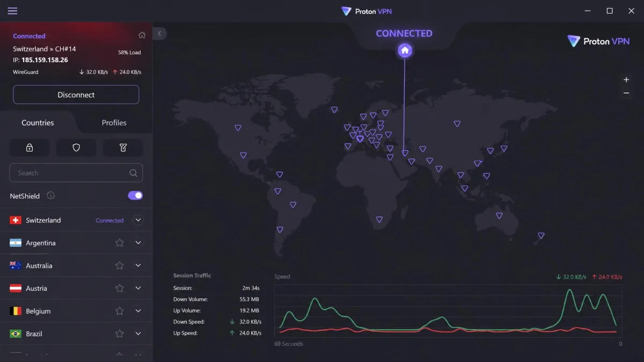Favorite Australia with the star icon
This screenshot has width=644, height=362.
[120, 265]
